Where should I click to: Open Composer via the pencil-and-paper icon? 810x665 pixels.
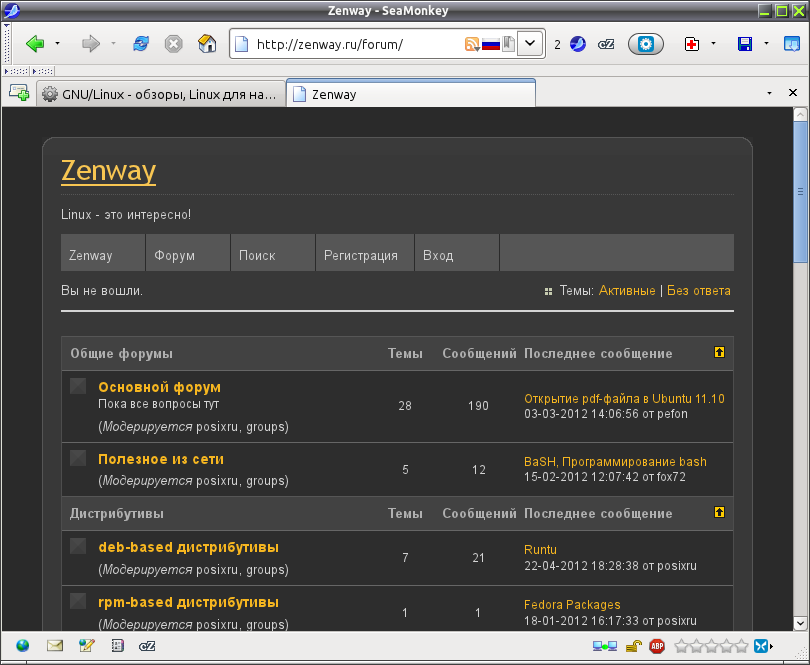(86, 645)
